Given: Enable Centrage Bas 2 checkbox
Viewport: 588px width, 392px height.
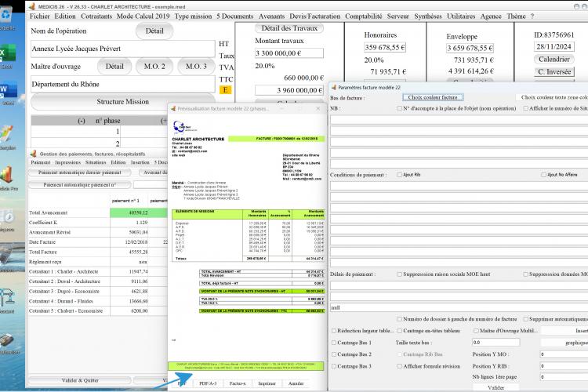Looking at the screenshot, I should coord(334,354).
